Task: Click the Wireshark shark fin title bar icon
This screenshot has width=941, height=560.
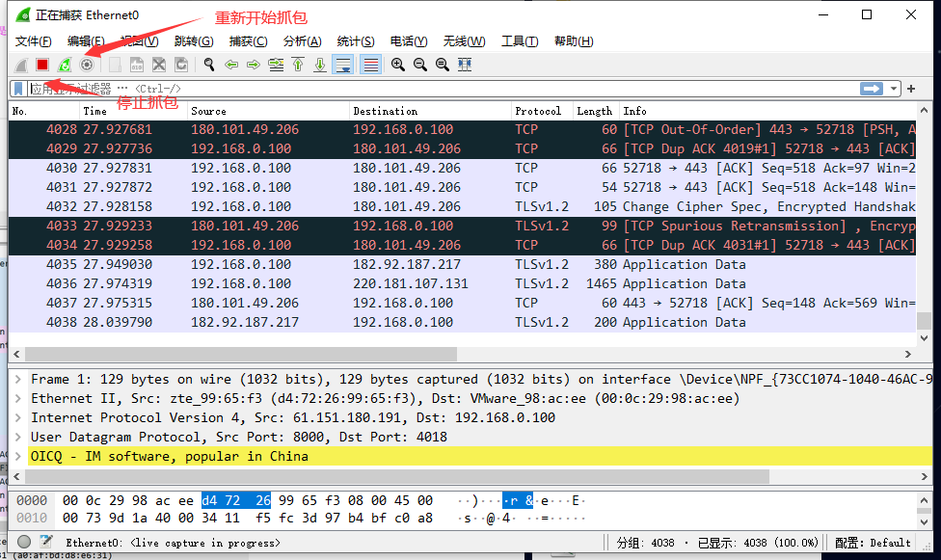Action: [23, 14]
